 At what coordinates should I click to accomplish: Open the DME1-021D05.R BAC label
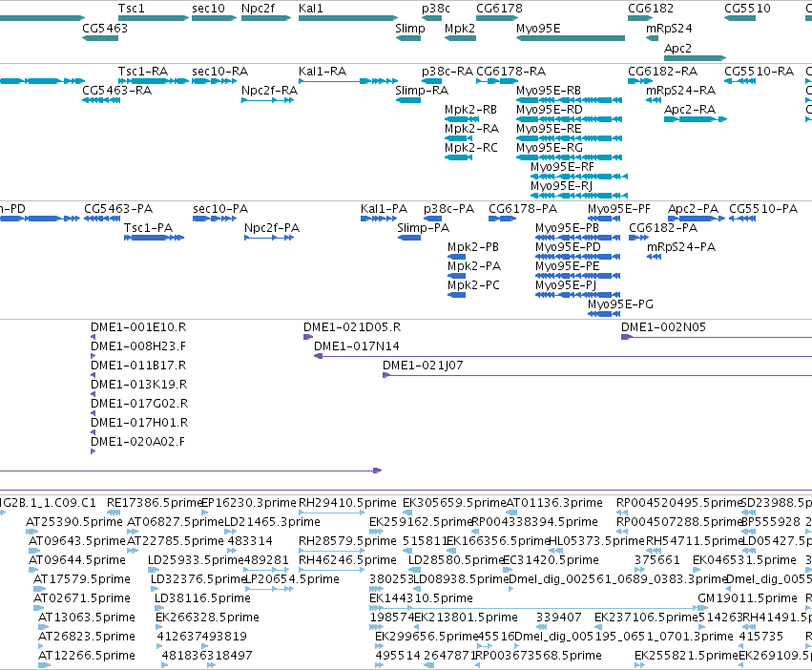352,327
